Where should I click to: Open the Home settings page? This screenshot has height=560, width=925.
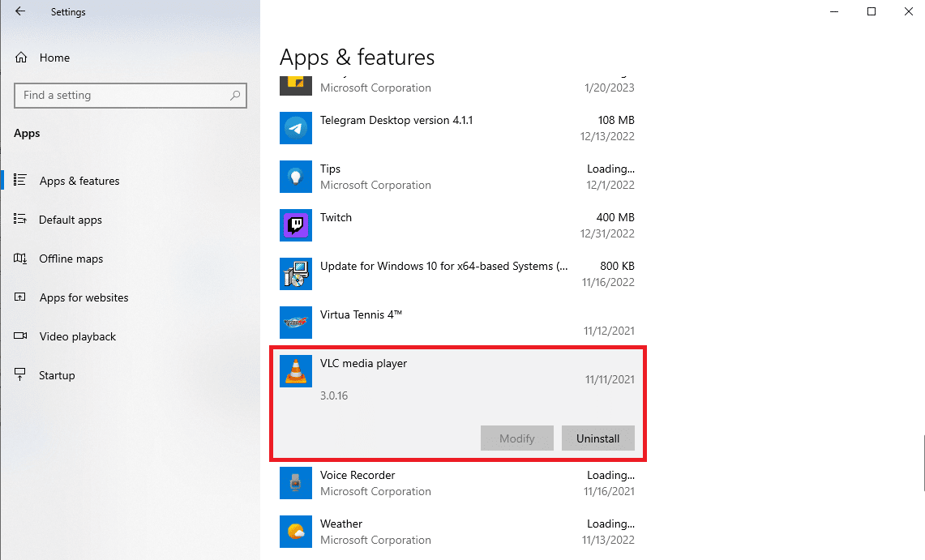click(x=55, y=58)
